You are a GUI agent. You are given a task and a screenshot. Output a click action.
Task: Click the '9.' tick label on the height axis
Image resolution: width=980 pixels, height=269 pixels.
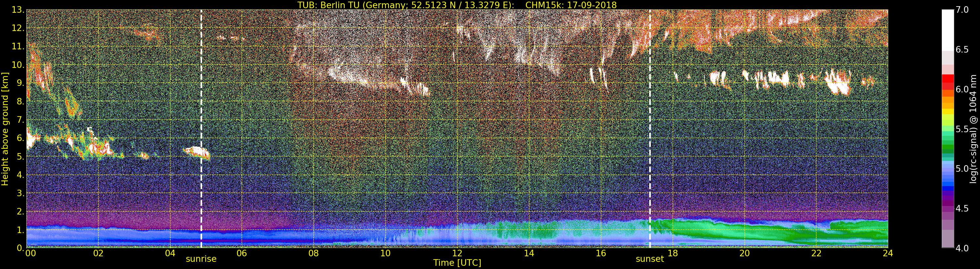pos(20,83)
